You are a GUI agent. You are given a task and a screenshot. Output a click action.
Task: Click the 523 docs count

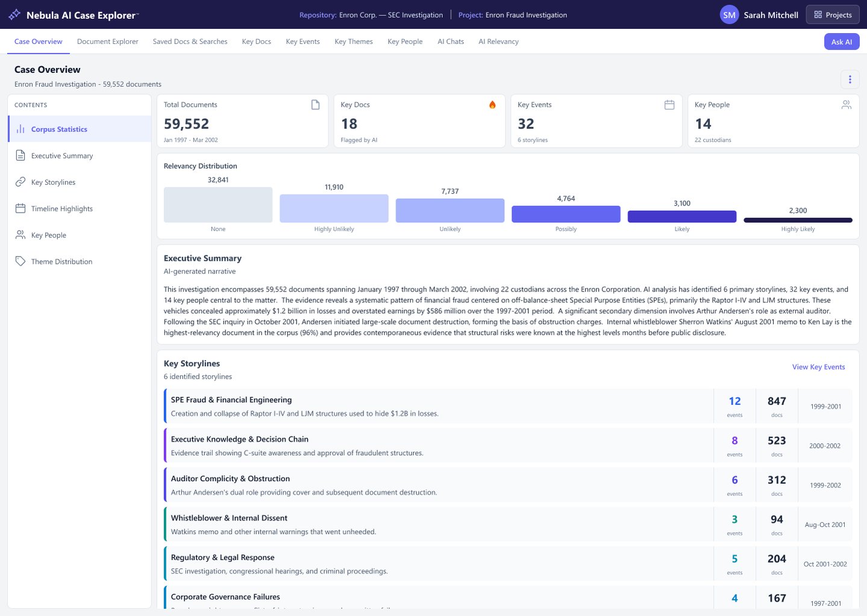777,441
